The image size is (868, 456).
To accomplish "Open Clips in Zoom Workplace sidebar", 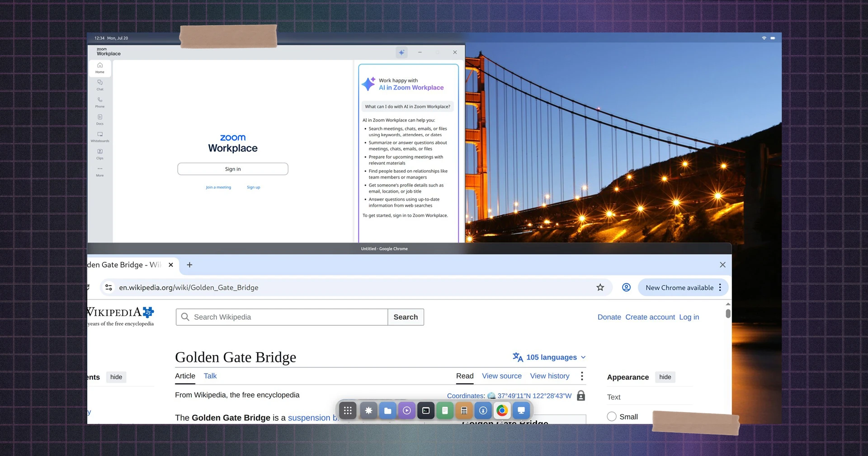I will pyautogui.click(x=100, y=154).
